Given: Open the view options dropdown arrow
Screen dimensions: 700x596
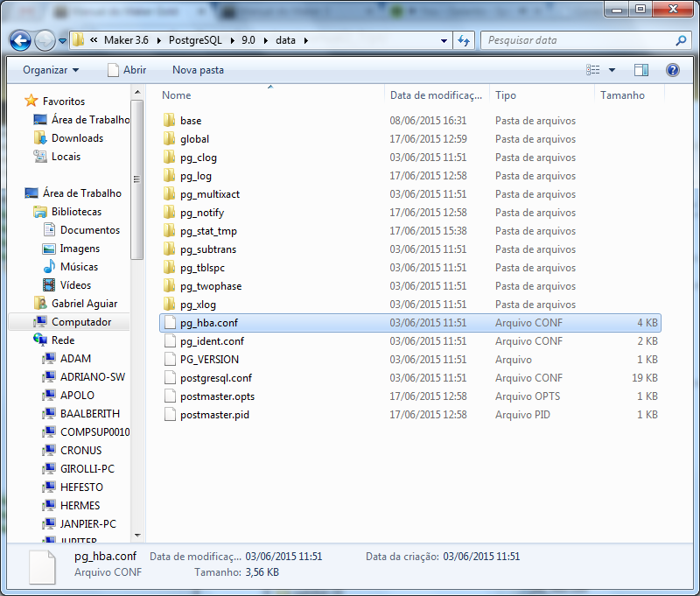Looking at the screenshot, I should click(x=612, y=70).
